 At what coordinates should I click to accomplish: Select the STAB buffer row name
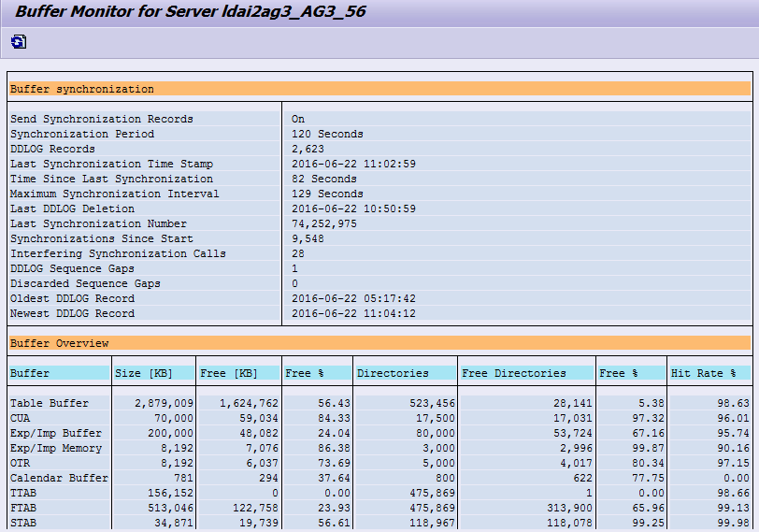pyautogui.click(x=23, y=524)
